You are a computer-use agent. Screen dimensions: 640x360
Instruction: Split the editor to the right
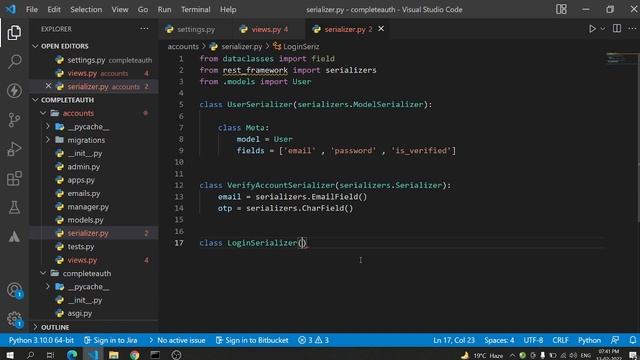point(617,29)
